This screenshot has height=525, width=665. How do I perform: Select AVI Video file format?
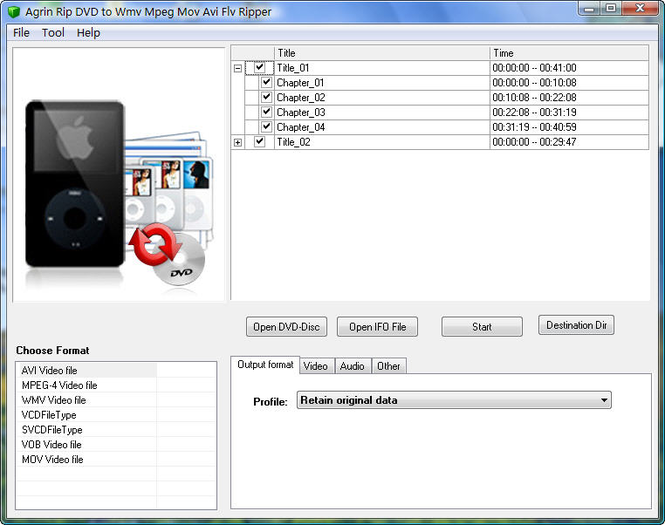coord(49,370)
